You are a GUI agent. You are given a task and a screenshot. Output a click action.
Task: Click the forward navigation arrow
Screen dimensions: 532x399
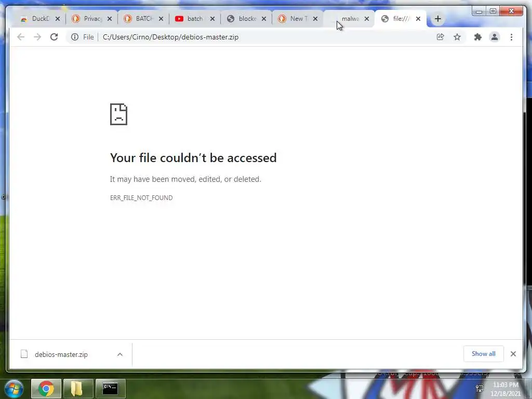(x=37, y=37)
